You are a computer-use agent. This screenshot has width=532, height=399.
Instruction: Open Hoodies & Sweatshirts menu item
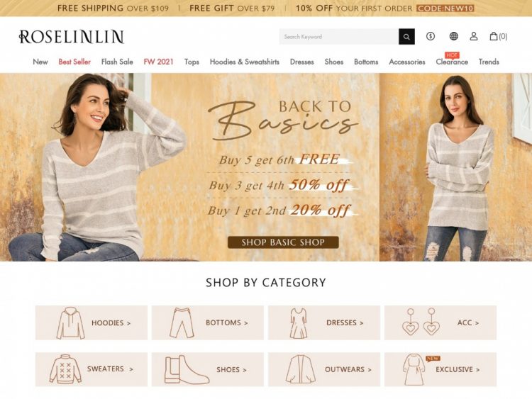coord(245,62)
